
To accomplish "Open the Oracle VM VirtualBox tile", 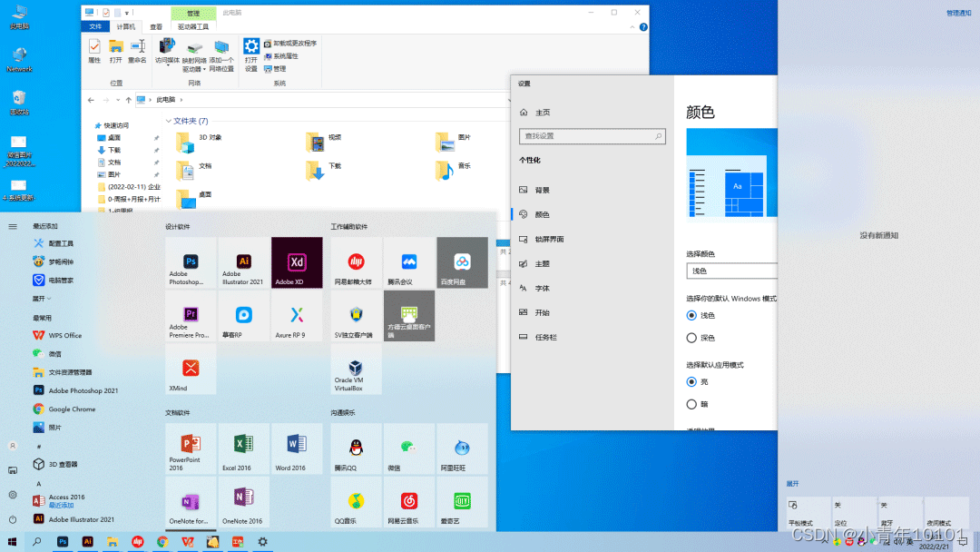I will (x=356, y=369).
